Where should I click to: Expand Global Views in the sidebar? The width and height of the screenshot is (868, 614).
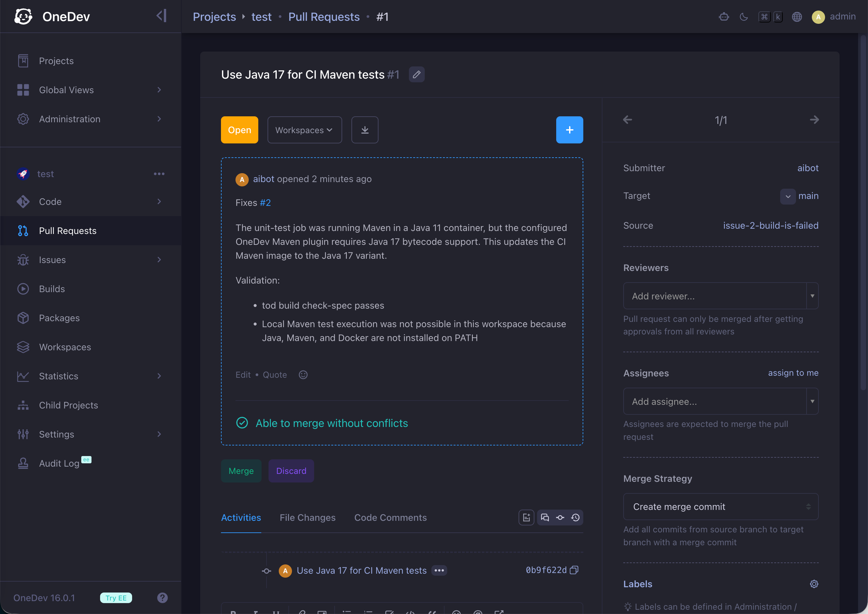[x=91, y=90]
